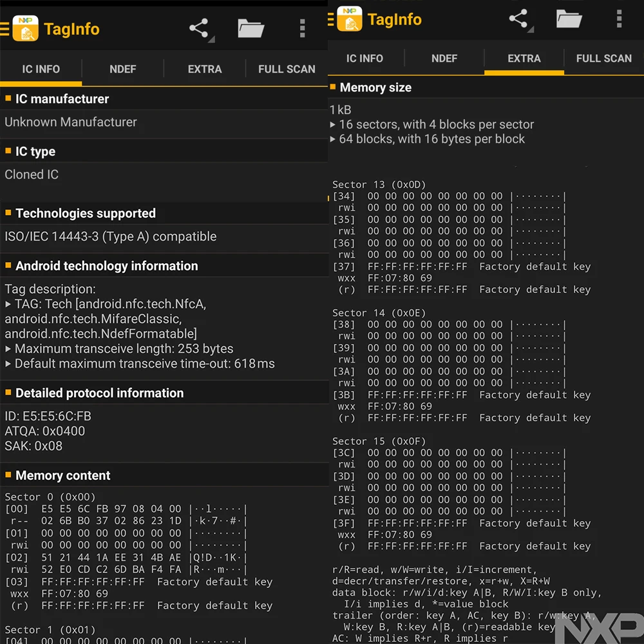This screenshot has height=644, width=644.
Task: Open overflow menu in right screen
Action: (620, 19)
